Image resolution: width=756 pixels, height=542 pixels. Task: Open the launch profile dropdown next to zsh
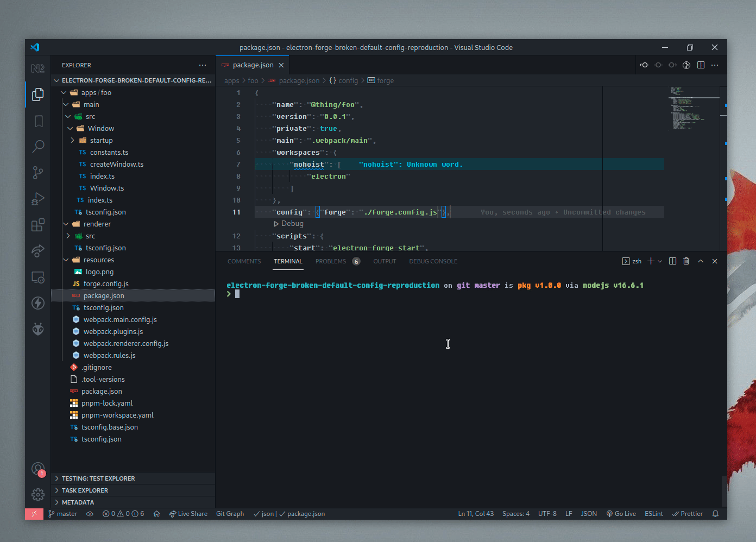pos(660,261)
